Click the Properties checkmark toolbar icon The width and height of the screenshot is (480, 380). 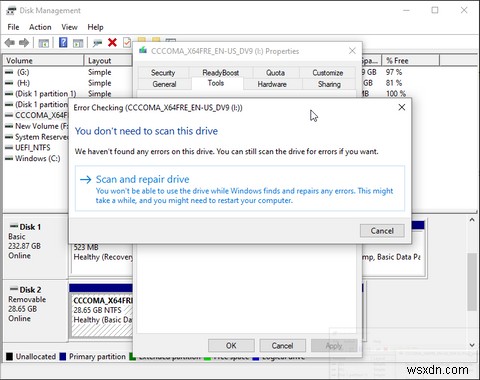(127, 42)
